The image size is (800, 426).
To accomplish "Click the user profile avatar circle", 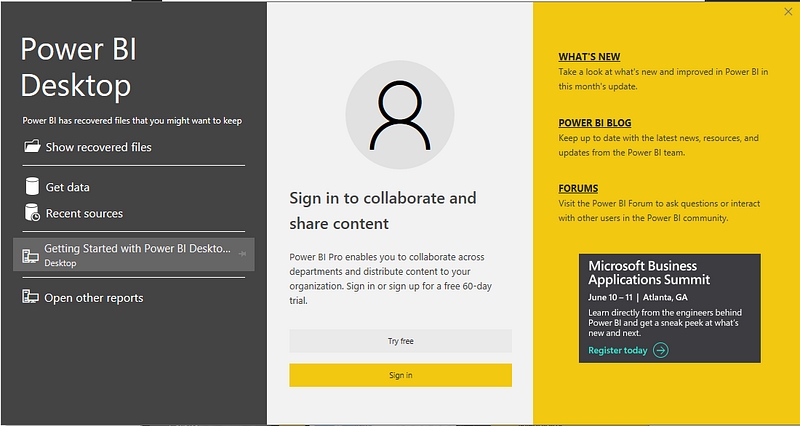I will [400, 115].
